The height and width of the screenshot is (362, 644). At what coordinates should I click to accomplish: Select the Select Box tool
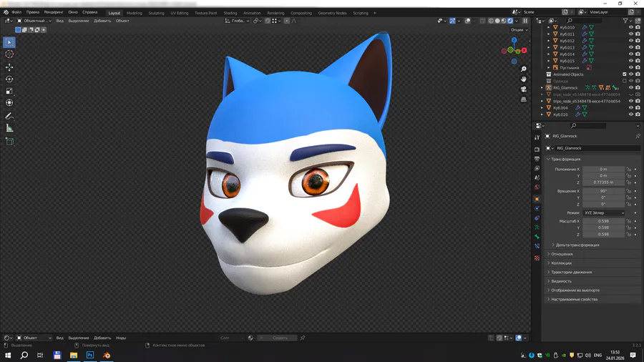(x=9, y=42)
